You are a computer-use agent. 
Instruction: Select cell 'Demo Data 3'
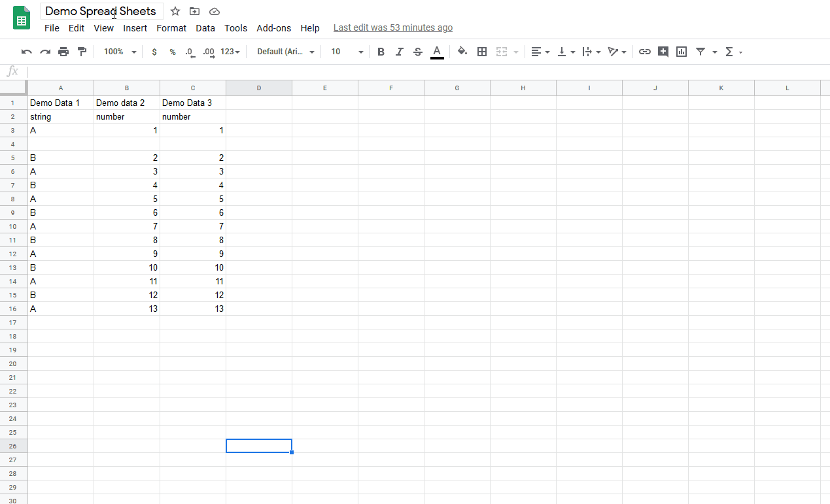pyautogui.click(x=193, y=103)
